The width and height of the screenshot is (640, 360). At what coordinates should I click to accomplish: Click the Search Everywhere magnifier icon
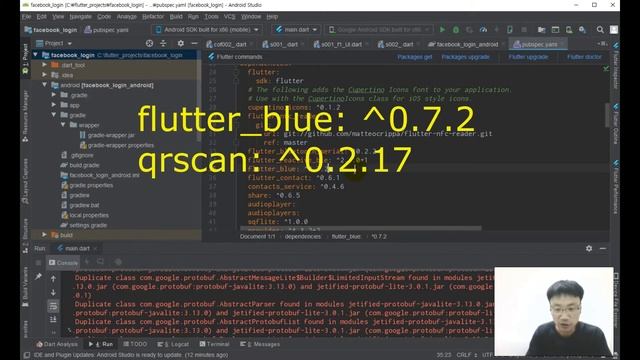pos(600,30)
